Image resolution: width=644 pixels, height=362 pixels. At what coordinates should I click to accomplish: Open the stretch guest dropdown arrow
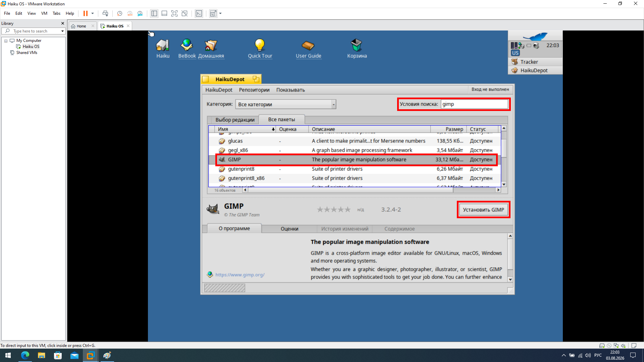(220, 13)
